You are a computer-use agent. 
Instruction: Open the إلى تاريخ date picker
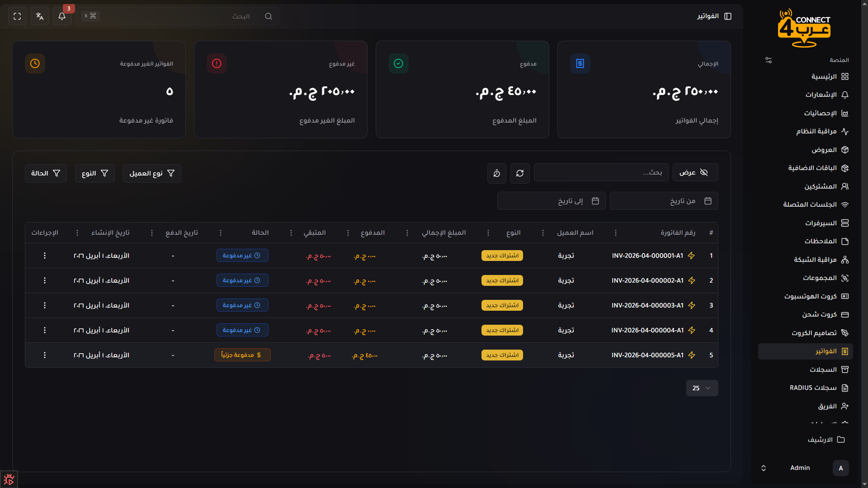[551, 201]
